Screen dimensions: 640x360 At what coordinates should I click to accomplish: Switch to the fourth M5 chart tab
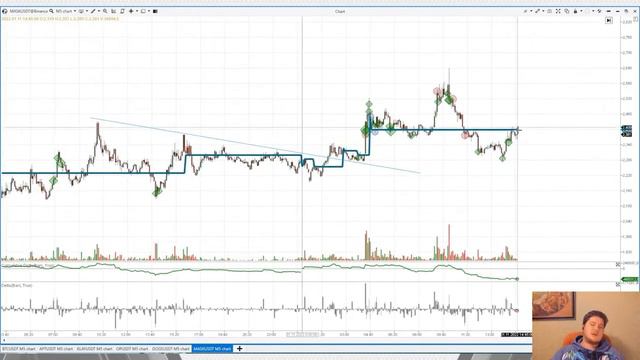(x=132, y=349)
